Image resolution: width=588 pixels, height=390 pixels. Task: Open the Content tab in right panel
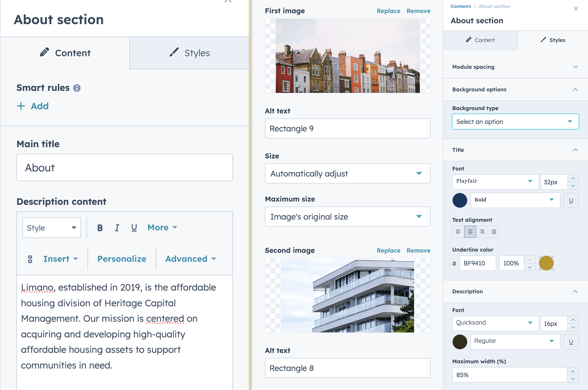[480, 40]
